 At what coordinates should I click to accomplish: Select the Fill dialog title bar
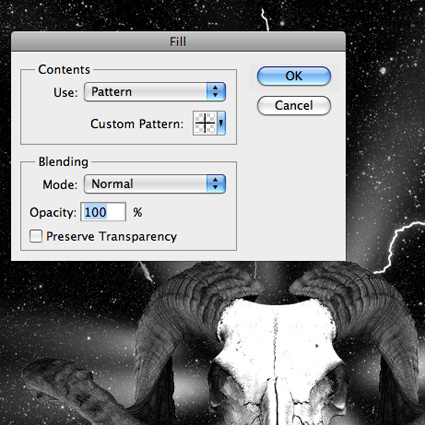tap(178, 42)
